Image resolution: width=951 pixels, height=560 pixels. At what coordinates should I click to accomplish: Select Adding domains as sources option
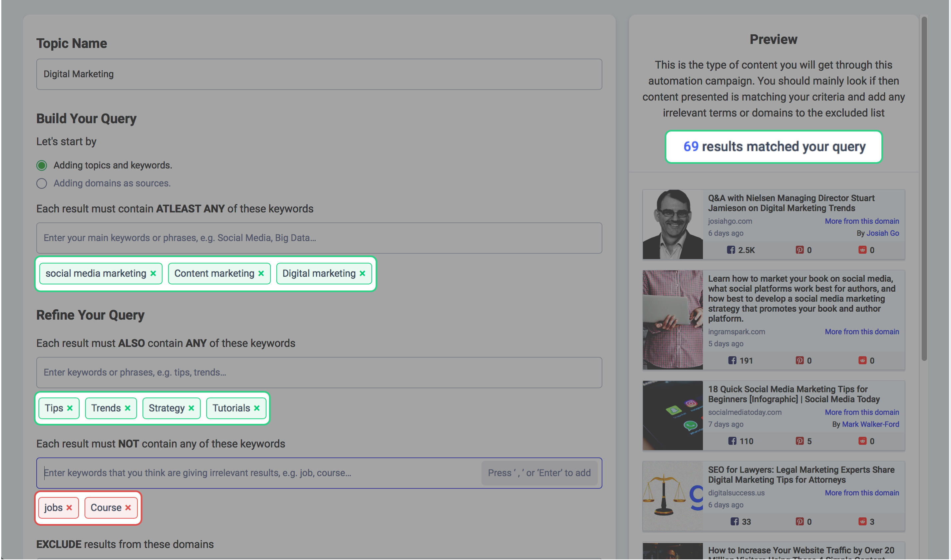pos(42,184)
